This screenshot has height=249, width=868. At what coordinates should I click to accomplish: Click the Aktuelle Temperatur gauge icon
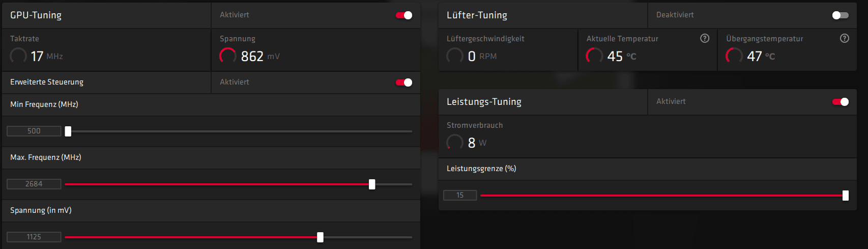tap(594, 56)
